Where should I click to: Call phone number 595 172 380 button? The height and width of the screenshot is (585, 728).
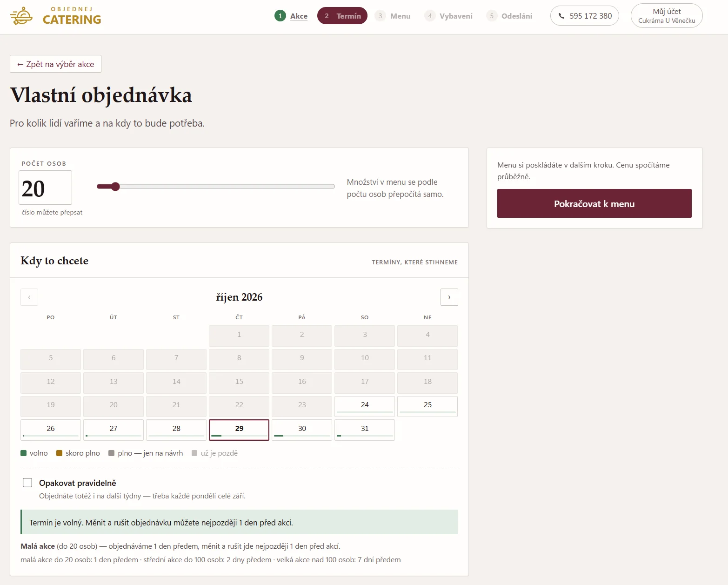coord(585,16)
